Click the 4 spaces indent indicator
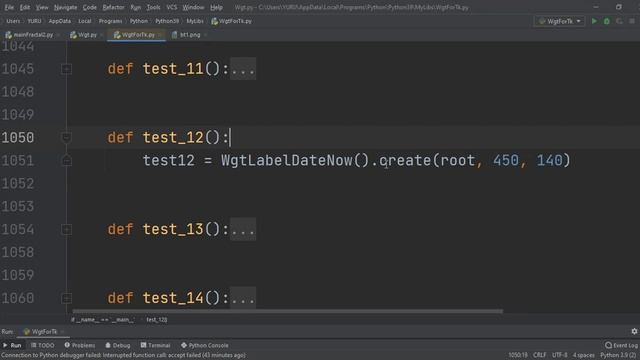Screen dimensions: 640x360 [x=584, y=355]
